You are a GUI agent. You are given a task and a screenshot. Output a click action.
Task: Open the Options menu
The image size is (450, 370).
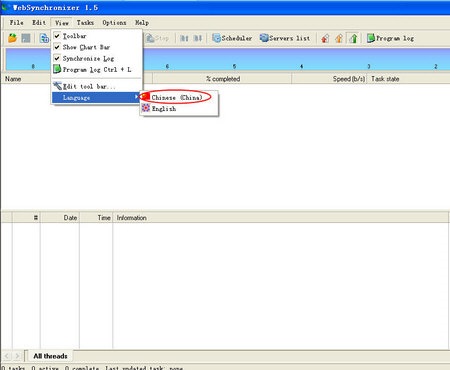click(x=114, y=23)
